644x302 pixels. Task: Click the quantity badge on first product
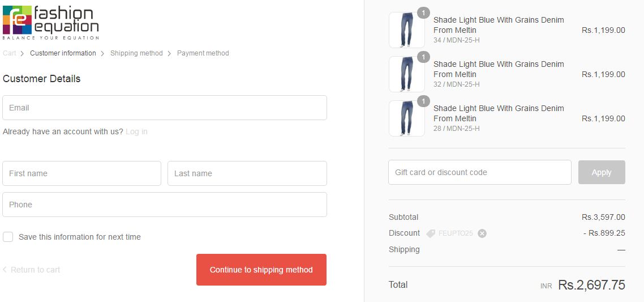tap(423, 12)
